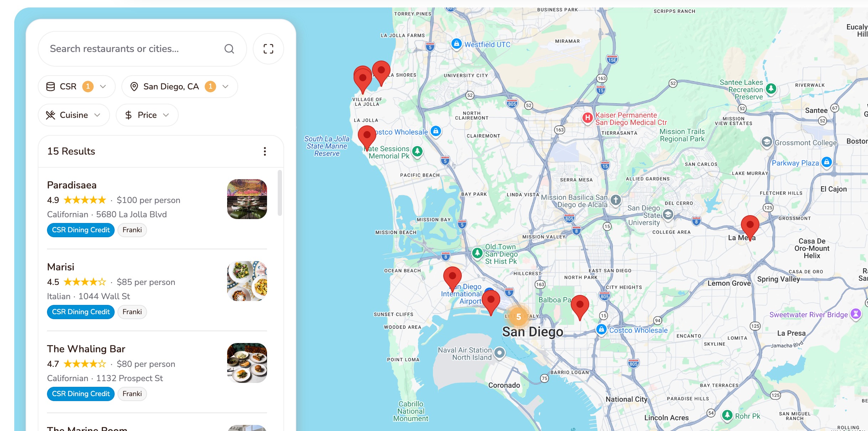Image resolution: width=868 pixels, height=431 pixels.
Task: Click the Parkway Plaza shopping marker
Action: pyautogui.click(x=827, y=162)
